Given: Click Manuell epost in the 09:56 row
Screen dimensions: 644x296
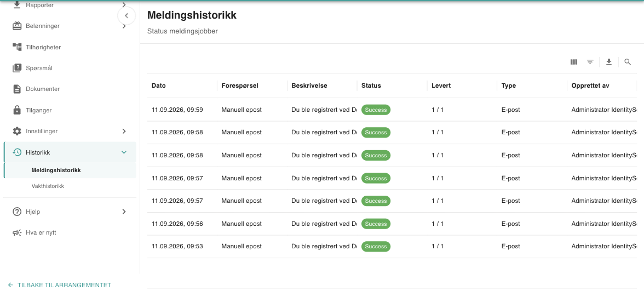Looking at the screenshot, I should 242,224.
